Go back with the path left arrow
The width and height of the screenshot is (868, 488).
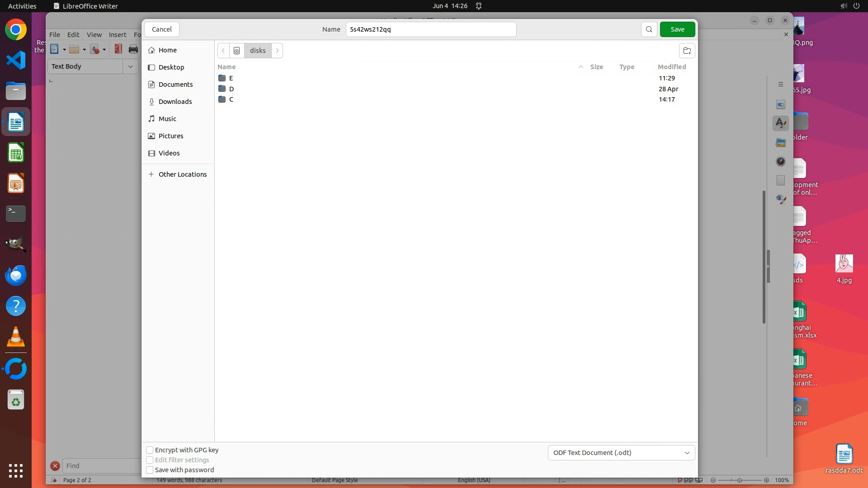coord(223,51)
